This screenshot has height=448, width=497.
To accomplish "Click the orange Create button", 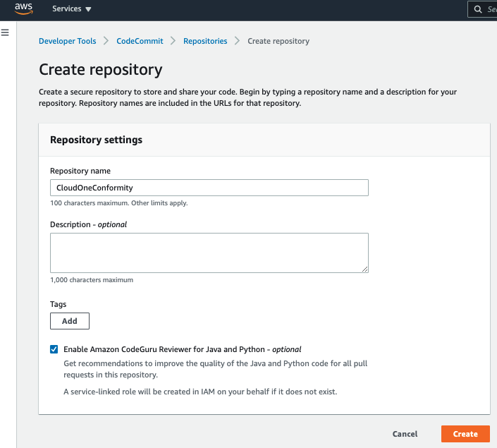I will (465, 434).
